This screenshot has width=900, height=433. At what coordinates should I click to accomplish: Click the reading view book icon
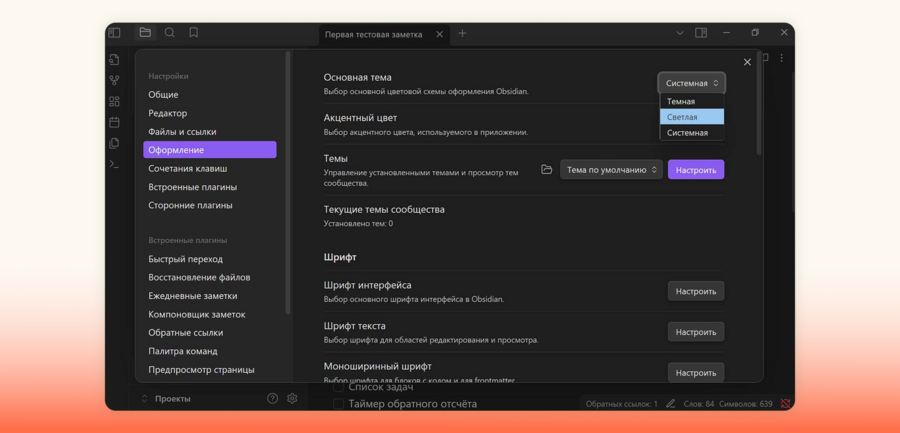[x=766, y=58]
